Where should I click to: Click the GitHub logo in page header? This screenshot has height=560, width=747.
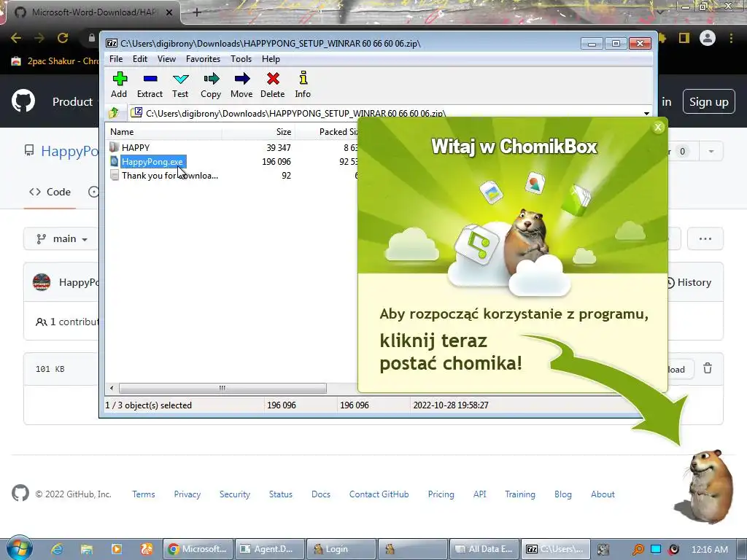pyautogui.click(x=23, y=101)
